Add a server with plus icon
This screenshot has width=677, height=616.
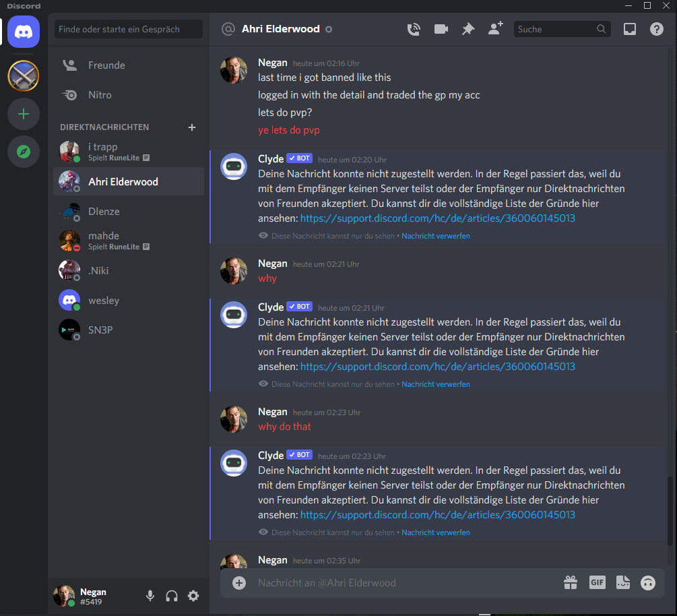(24, 114)
